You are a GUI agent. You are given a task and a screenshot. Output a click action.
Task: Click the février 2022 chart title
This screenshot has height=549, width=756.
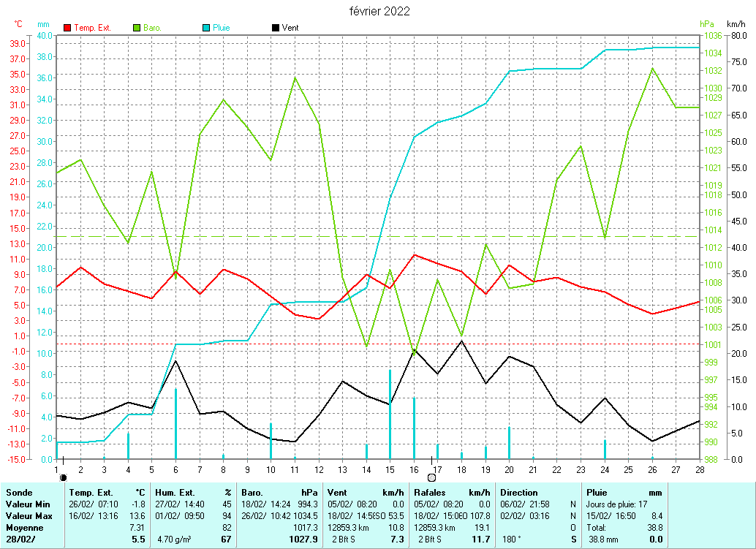click(x=379, y=11)
